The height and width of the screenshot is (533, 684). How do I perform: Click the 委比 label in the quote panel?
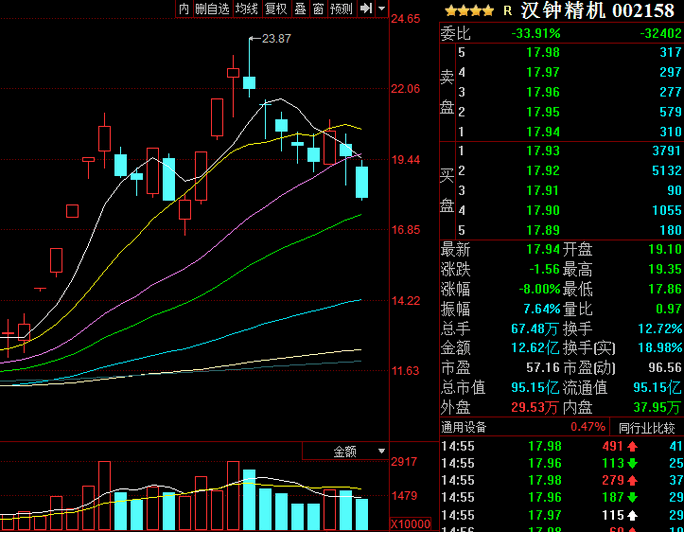pos(455,33)
